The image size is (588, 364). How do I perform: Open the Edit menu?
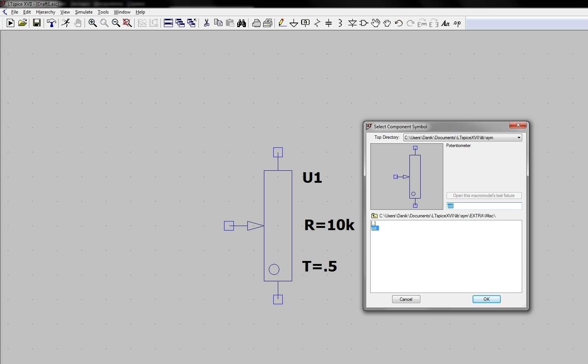pyautogui.click(x=27, y=12)
